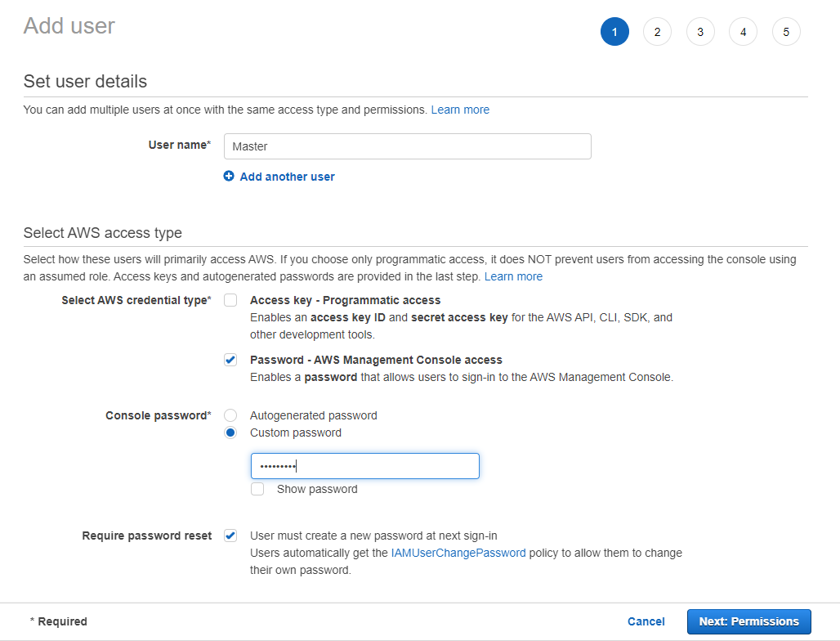The height and width of the screenshot is (641, 840).
Task: Jump to step 3 circle
Action: click(700, 32)
